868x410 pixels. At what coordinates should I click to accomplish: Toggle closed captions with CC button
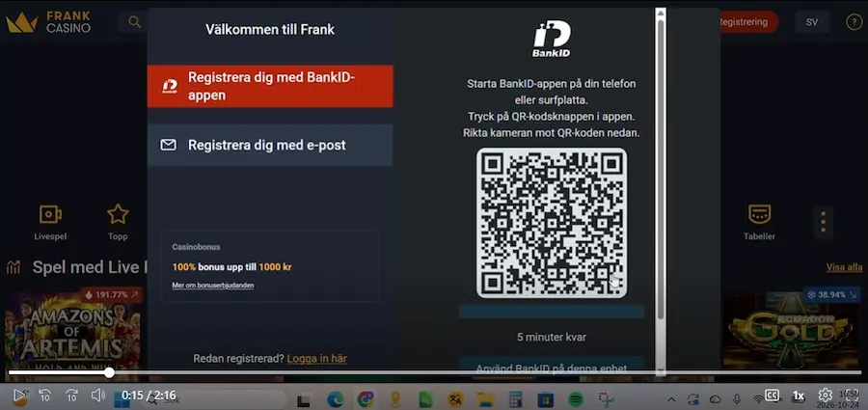[773, 395]
